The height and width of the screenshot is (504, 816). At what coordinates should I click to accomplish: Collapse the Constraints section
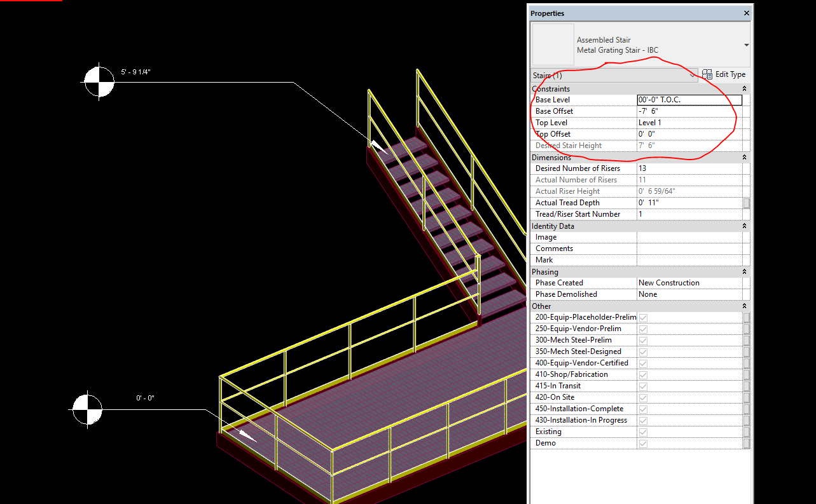tap(743, 88)
